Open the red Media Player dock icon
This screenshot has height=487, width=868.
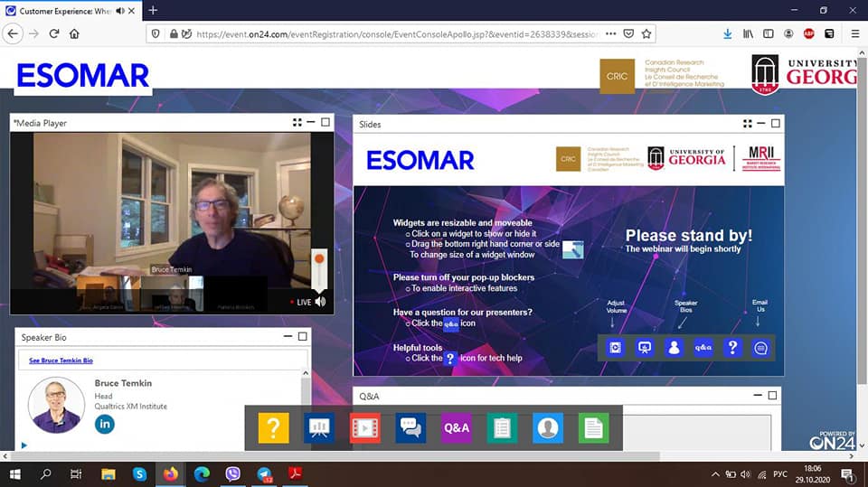(365, 427)
